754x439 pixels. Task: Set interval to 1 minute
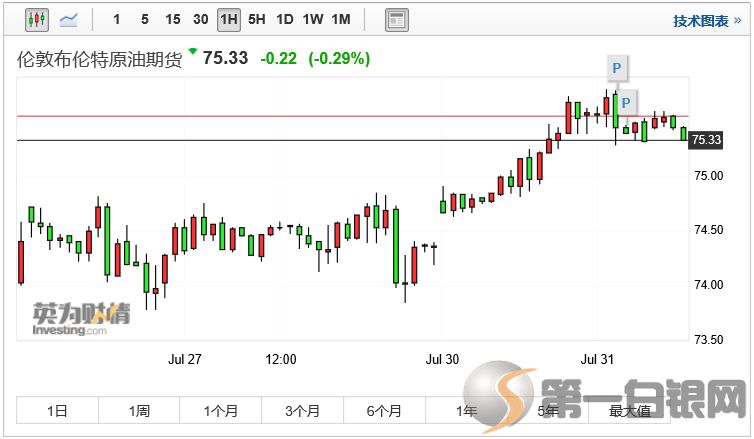[116, 20]
